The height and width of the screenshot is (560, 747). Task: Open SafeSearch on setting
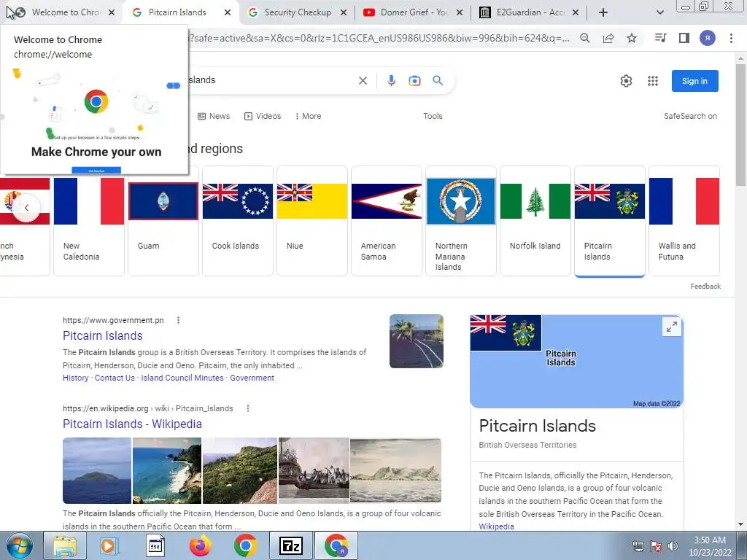point(690,116)
